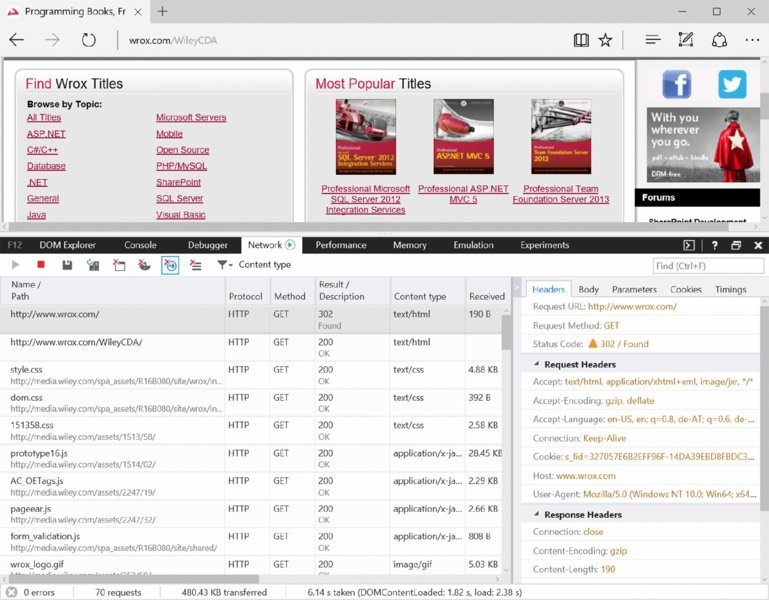Refresh the page using the reload icon

[x=89, y=40]
